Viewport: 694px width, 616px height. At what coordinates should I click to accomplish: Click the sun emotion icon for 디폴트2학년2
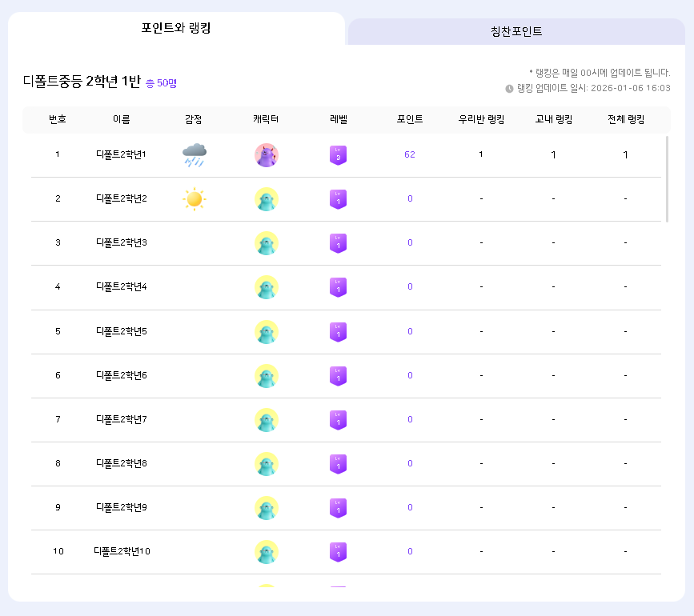(x=194, y=198)
